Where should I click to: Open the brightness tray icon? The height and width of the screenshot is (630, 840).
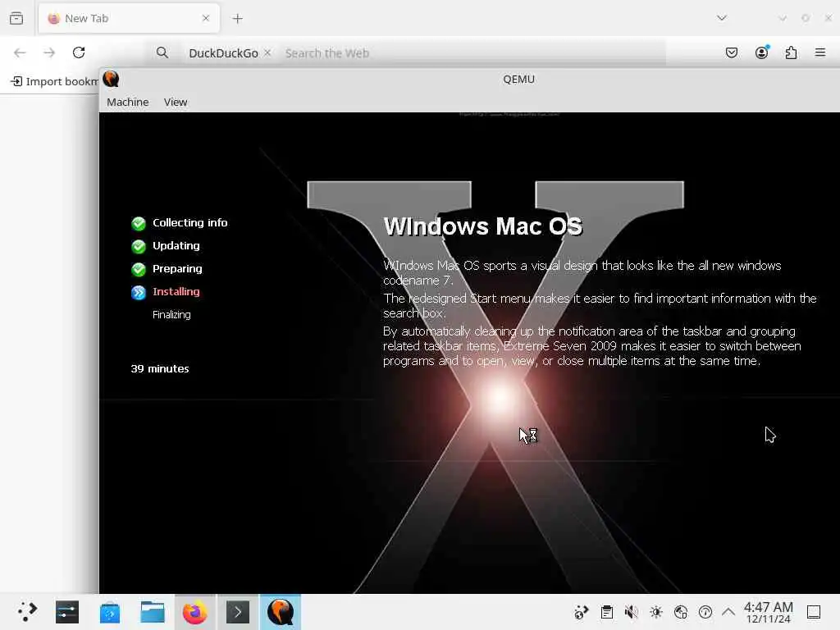[655, 612]
